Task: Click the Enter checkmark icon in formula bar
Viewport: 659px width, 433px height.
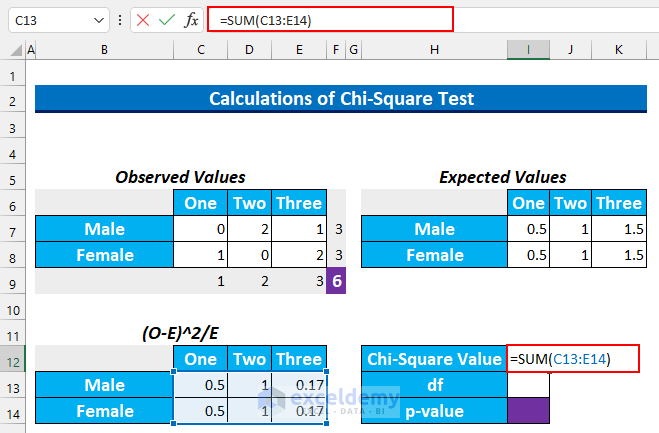Action: pyautogui.click(x=167, y=20)
